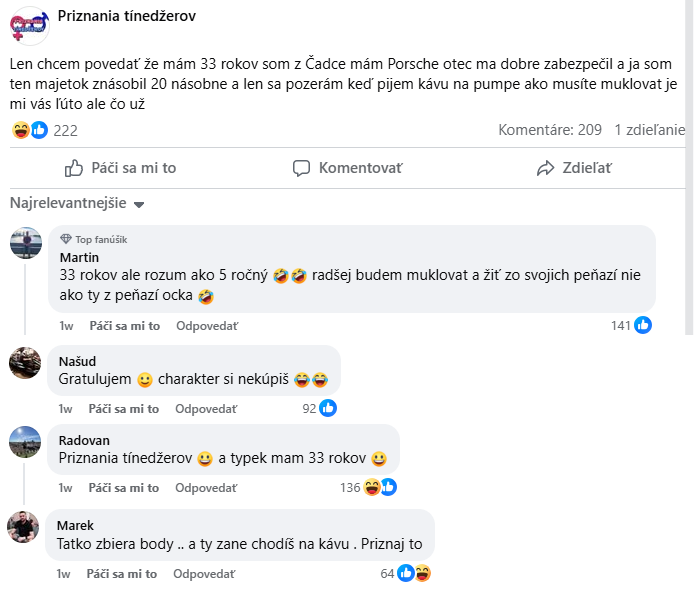Click like reaction icon on Našud's comment
The width and height of the screenshot is (697, 596).
(x=327, y=408)
